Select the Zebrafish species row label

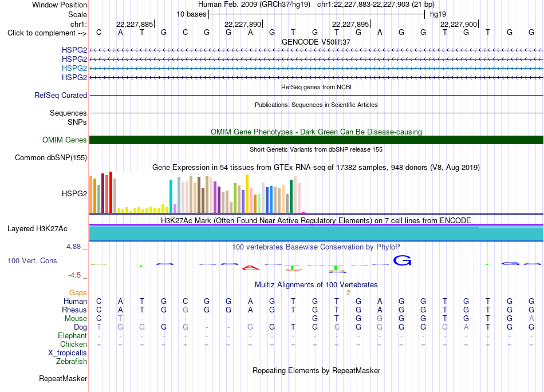point(72,362)
